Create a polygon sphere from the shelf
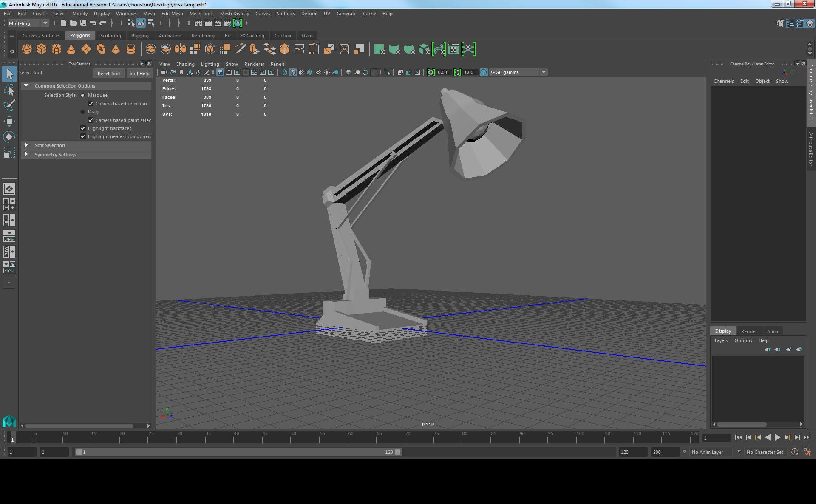The width and height of the screenshot is (816, 504). pos(27,49)
